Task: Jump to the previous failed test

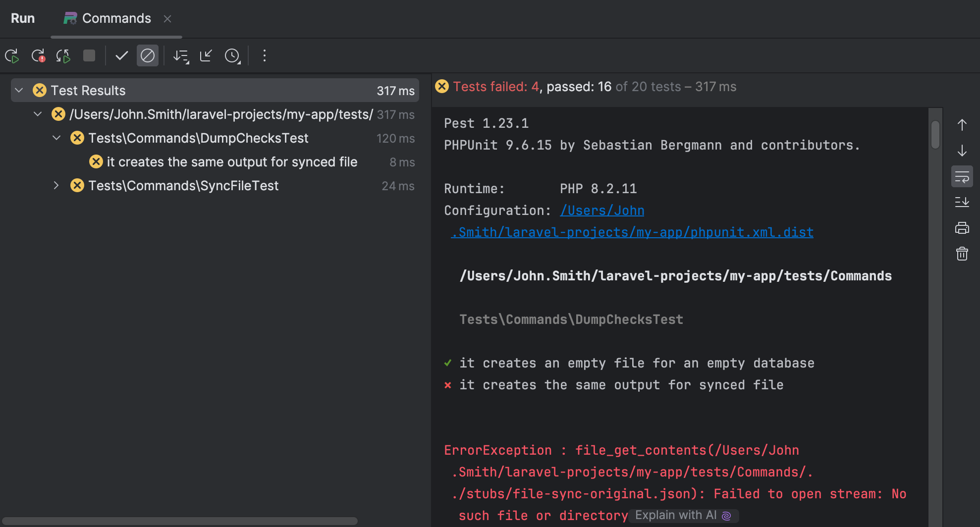Action: [x=962, y=124]
